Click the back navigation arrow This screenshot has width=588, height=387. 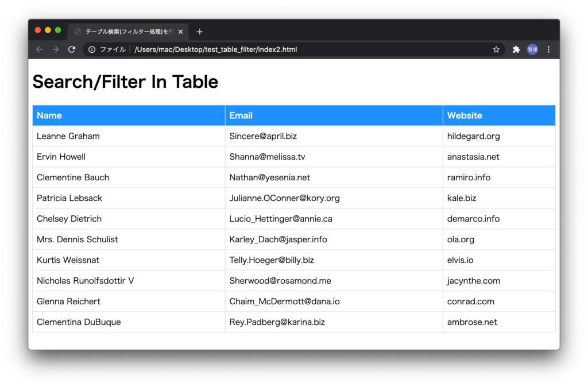pyautogui.click(x=39, y=49)
